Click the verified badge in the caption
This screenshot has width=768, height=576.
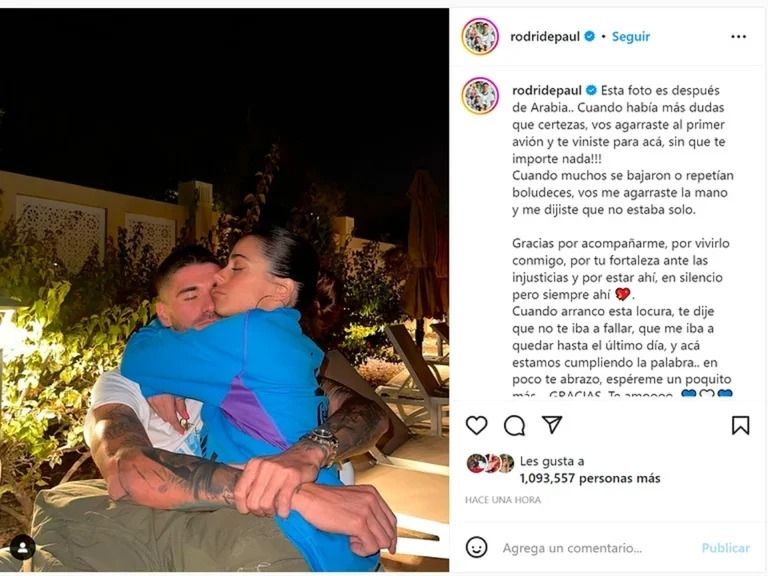591,90
